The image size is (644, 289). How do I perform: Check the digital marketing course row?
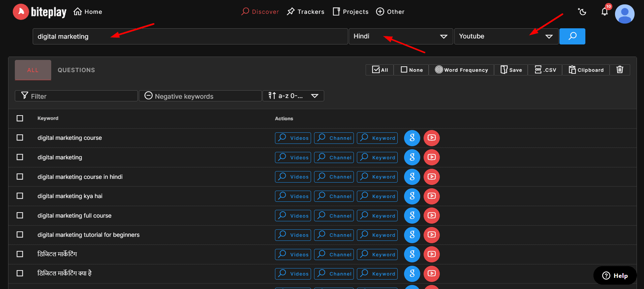click(20, 138)
